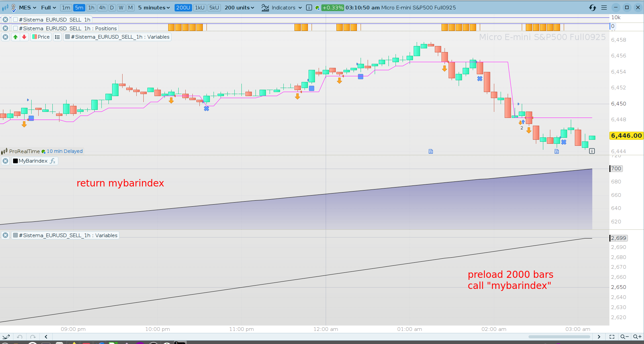Open the Full contract dropdown

49,7
